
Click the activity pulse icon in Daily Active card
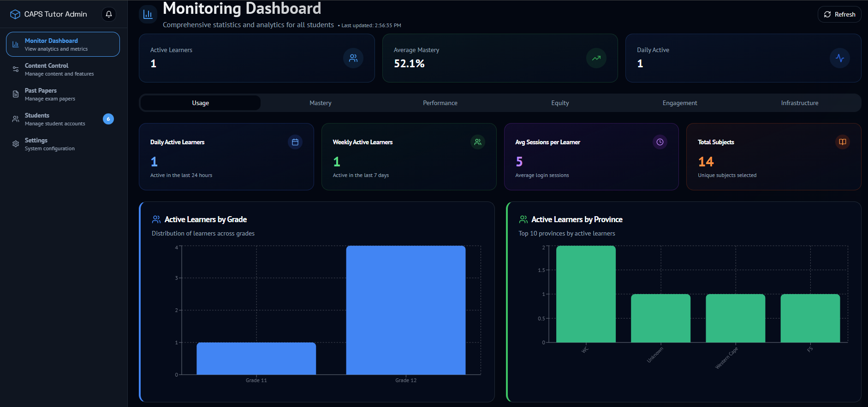point(839,58)
